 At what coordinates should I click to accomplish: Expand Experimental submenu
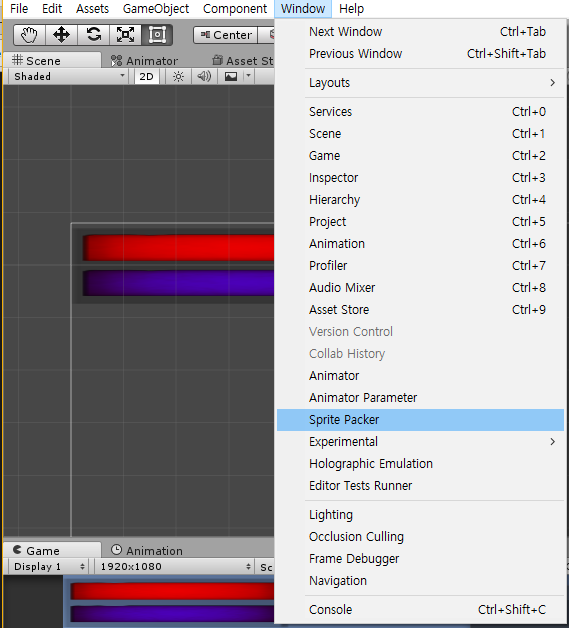pyautogui.click(x=420, y=442)
